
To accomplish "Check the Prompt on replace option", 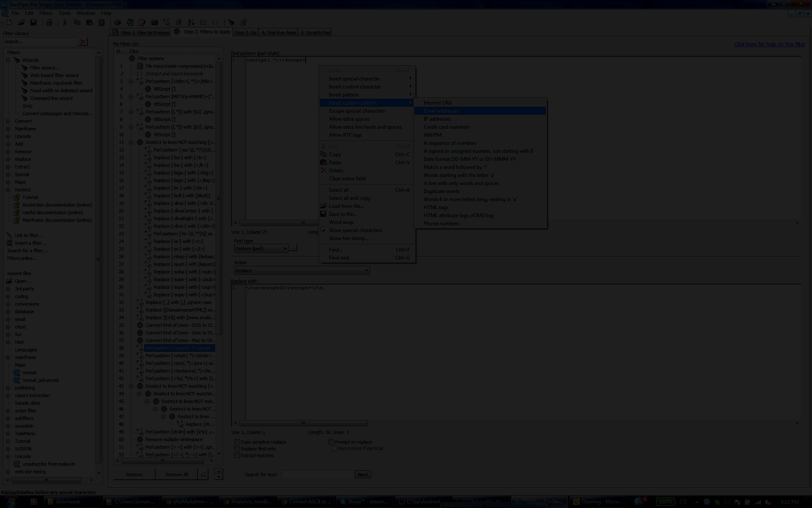I will coord(332,442).
